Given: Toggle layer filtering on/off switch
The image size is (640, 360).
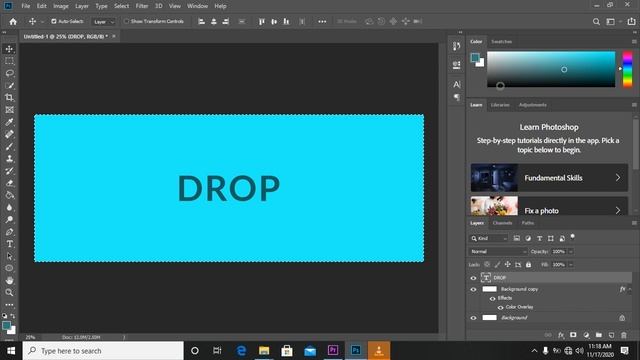Looking at the screenshot, I should point(573,237).
